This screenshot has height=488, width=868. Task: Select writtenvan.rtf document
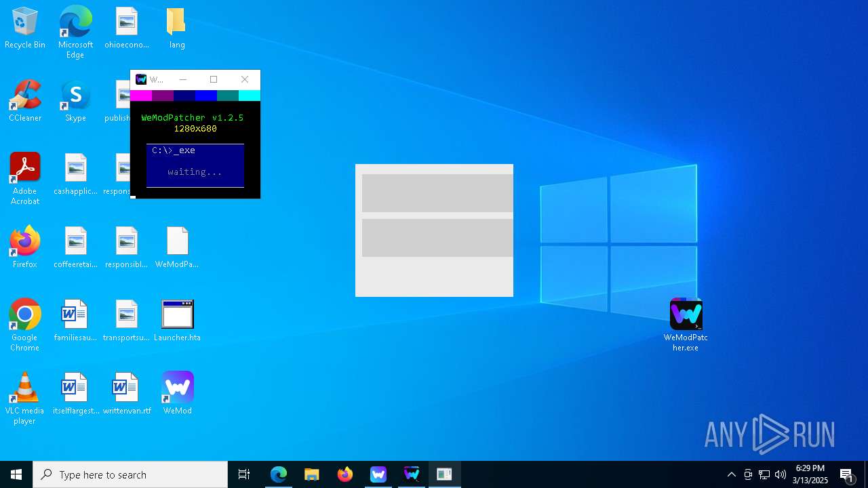coord(127,394)
